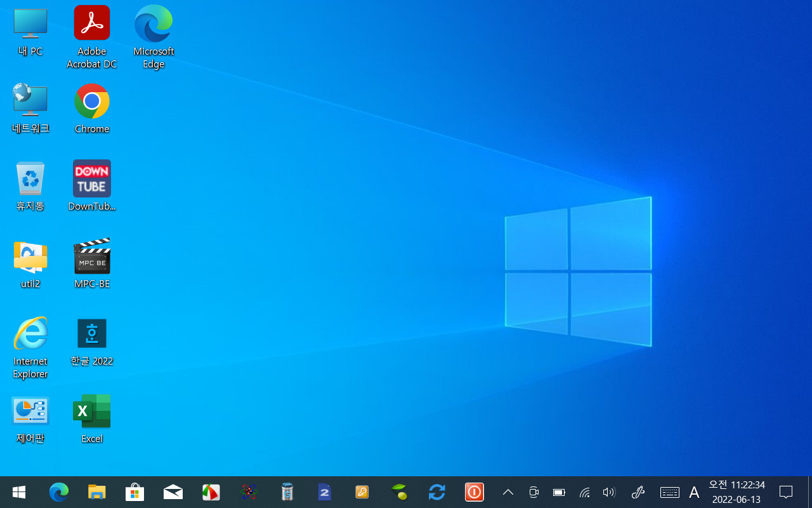Image resolution: width=812 pixels, height=508 pixels.
Task: Select the 휴지통 recycle bin icon
Action: pos(30,186)
